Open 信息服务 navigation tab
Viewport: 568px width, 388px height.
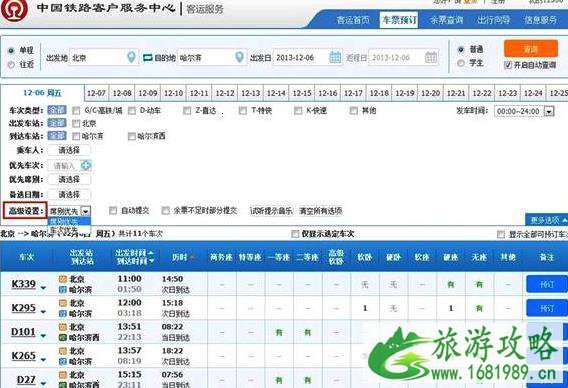click(540, 20)
